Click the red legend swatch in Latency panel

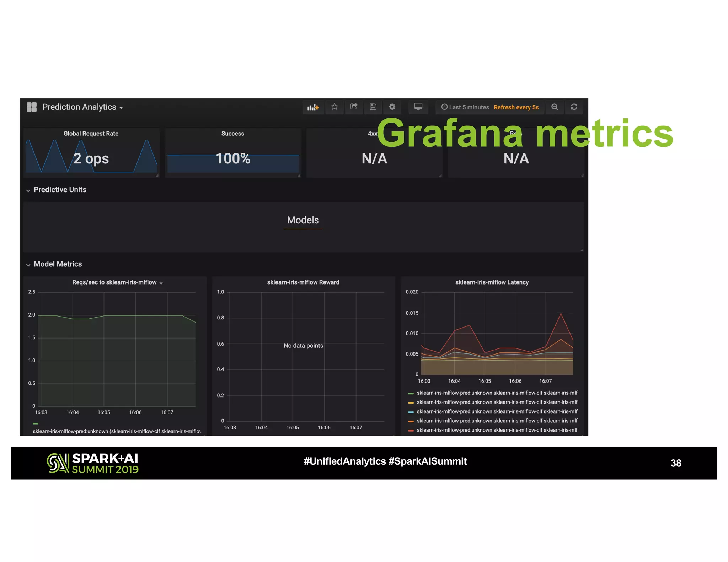point(411,430)
